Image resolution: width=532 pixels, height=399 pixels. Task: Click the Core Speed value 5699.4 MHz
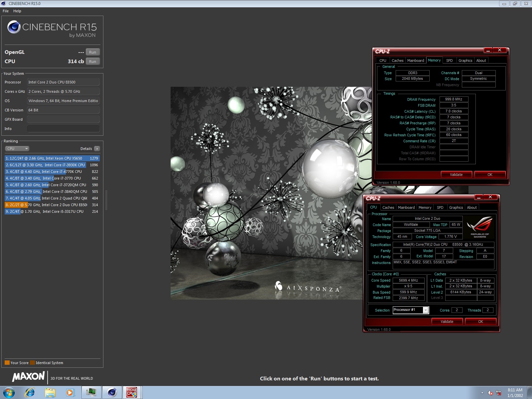pyautogui.click(x=409, y=280)
